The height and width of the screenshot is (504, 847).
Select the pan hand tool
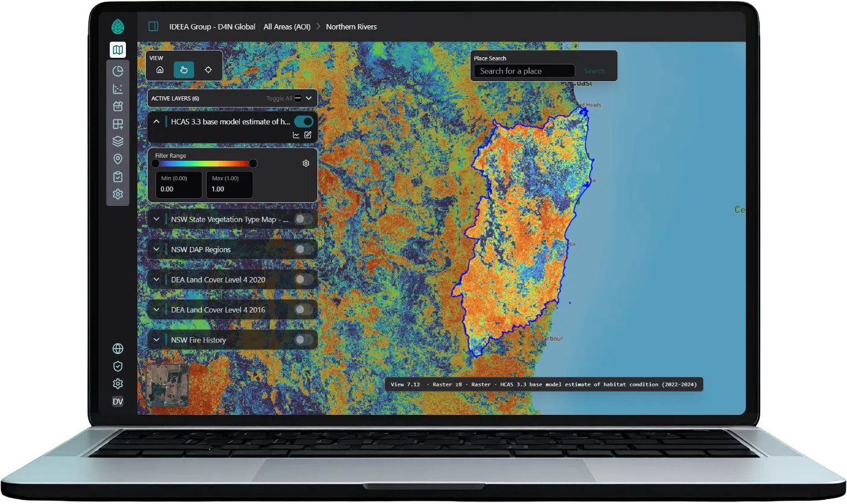coord(184,70)
